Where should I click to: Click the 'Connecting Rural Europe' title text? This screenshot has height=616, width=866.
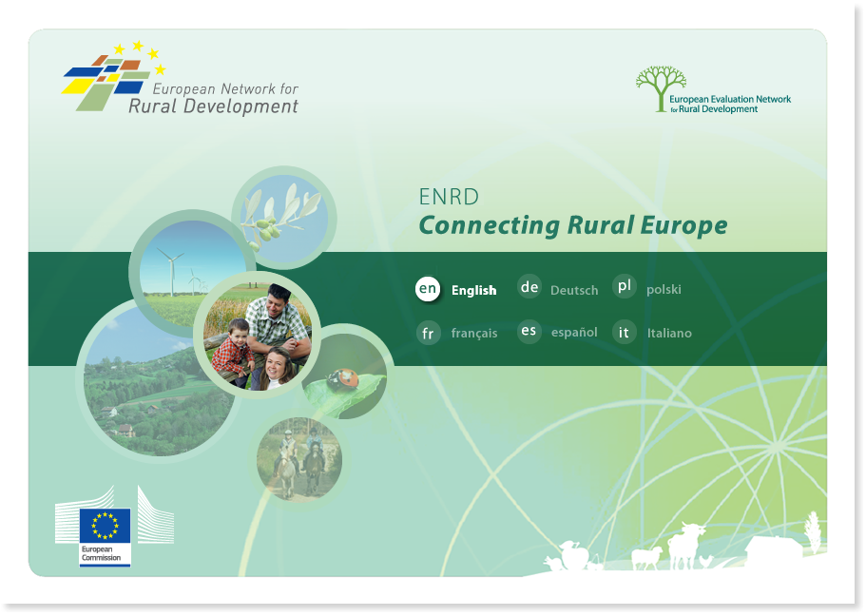573,226
